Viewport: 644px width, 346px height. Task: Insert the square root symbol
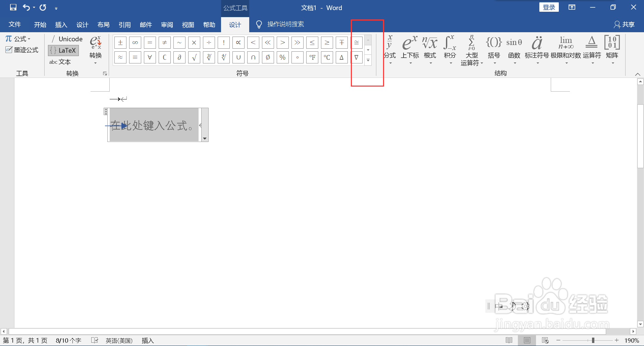point(194,57)
